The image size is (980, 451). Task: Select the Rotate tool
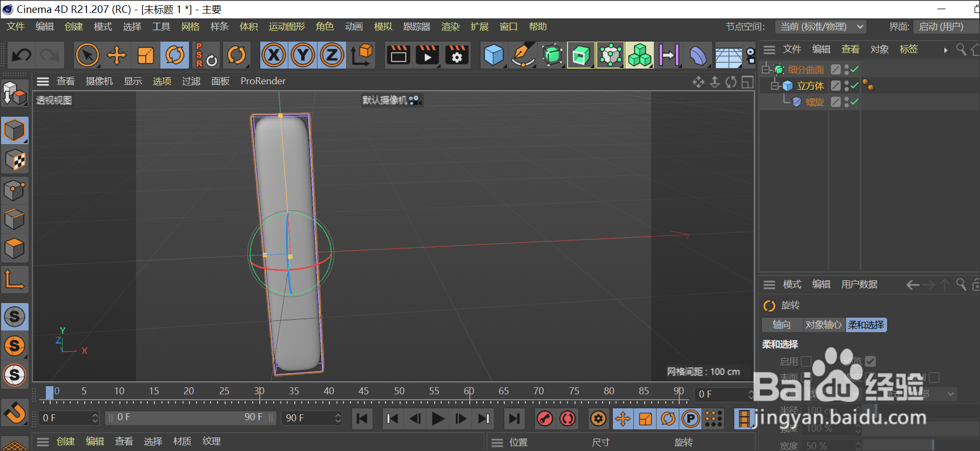click(x=175, y=55)
